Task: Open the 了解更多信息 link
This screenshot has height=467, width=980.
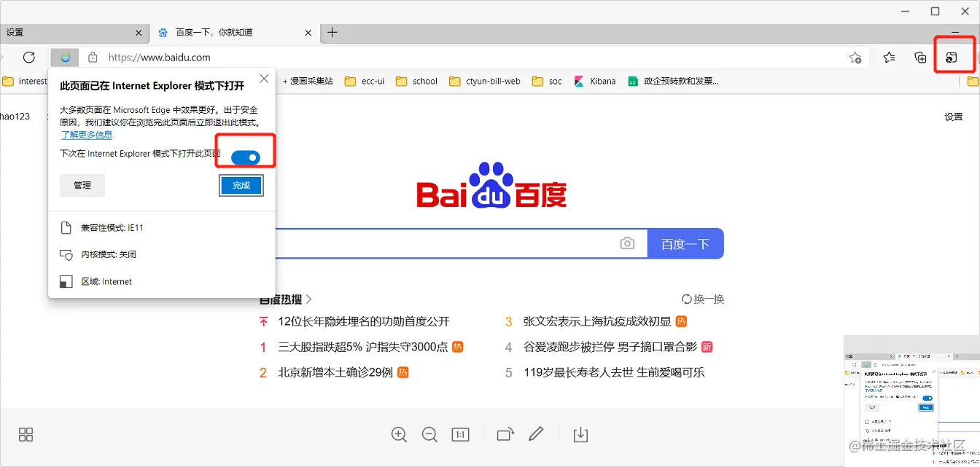Action: [x=86, y=134]
